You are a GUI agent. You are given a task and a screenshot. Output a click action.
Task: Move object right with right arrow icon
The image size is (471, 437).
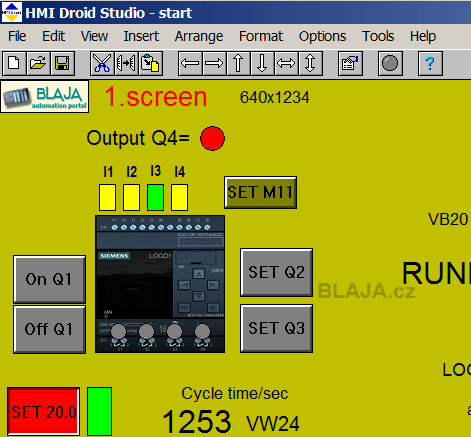[214, 63]
